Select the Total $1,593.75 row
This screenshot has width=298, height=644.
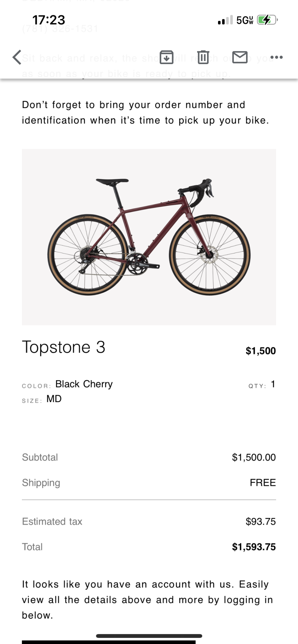coord(148,547)
